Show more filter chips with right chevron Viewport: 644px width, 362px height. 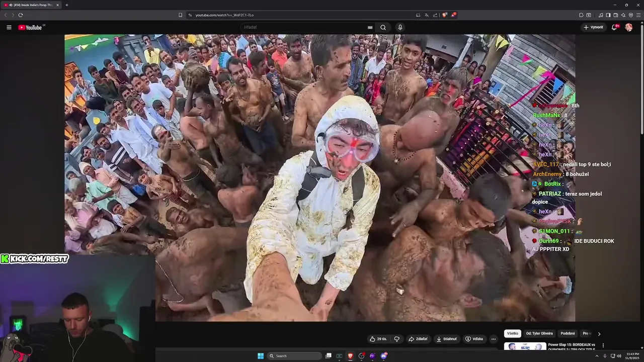[x=599, y=334]
